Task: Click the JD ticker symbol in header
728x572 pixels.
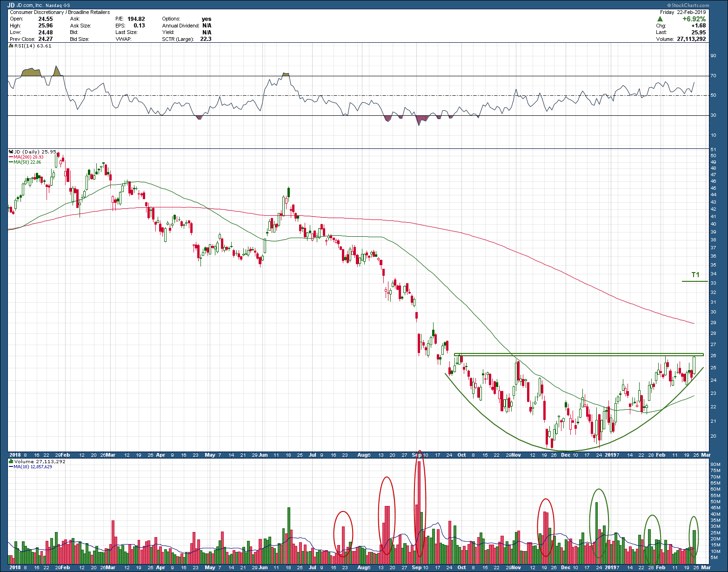Action: [11, 5]
